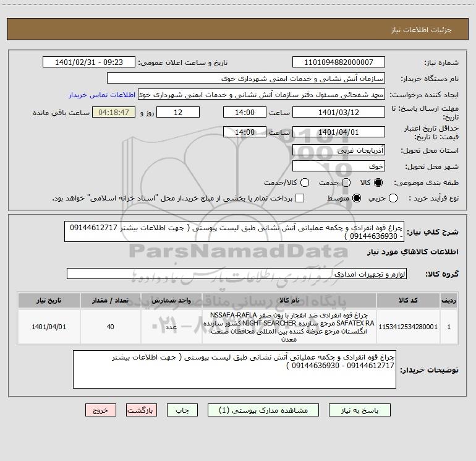Click the row number 1 cell
Image resolution: width=476 pixels, height=461 pixels.
[449, 327]
